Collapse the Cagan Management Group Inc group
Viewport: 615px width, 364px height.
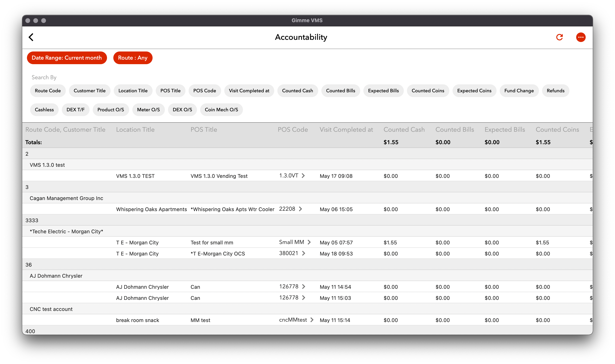[66, 198]
